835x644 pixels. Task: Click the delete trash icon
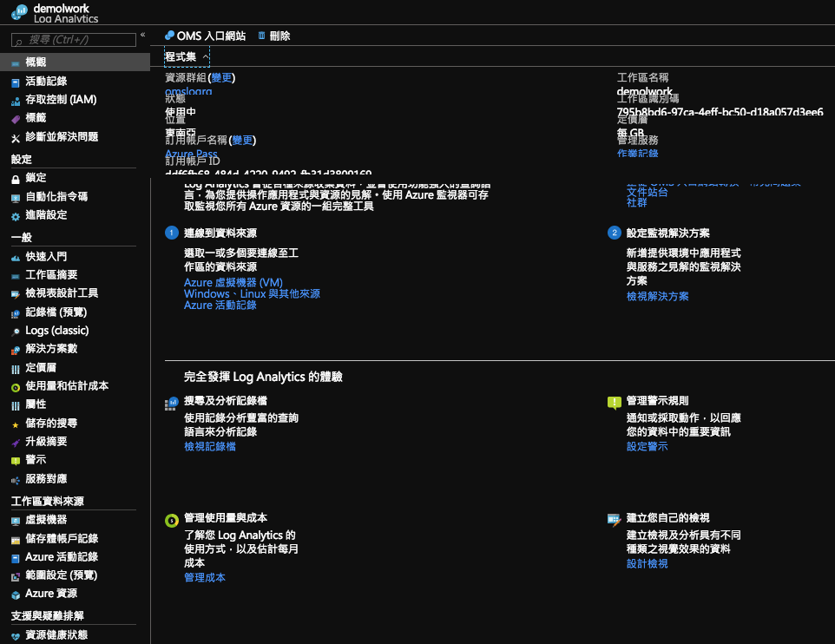pyautogui.click(x=261, y=36)
